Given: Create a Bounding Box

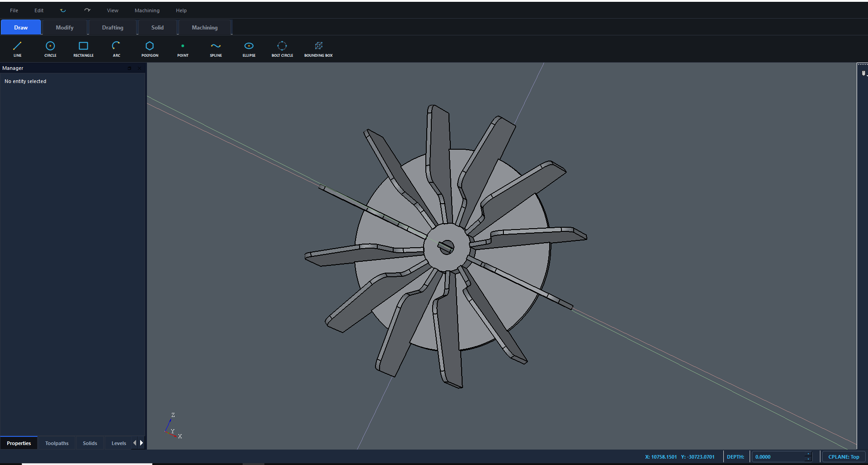Looking at the screenshot, I should (318, 49).
